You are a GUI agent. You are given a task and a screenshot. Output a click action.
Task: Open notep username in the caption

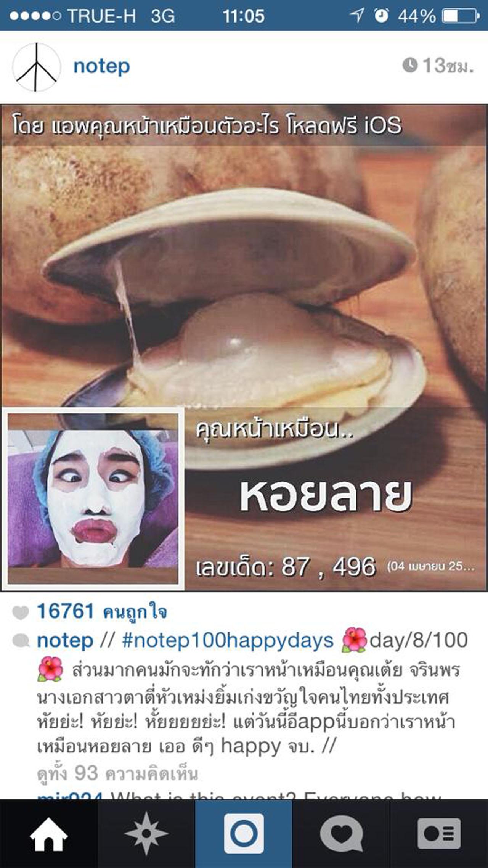point(65,640)
